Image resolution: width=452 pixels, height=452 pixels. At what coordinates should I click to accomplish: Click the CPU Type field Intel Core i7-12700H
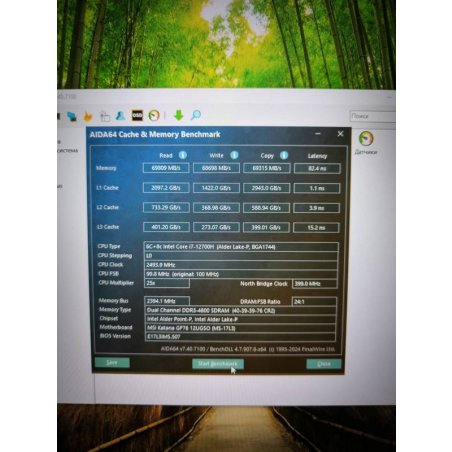(x=241, y=247)
